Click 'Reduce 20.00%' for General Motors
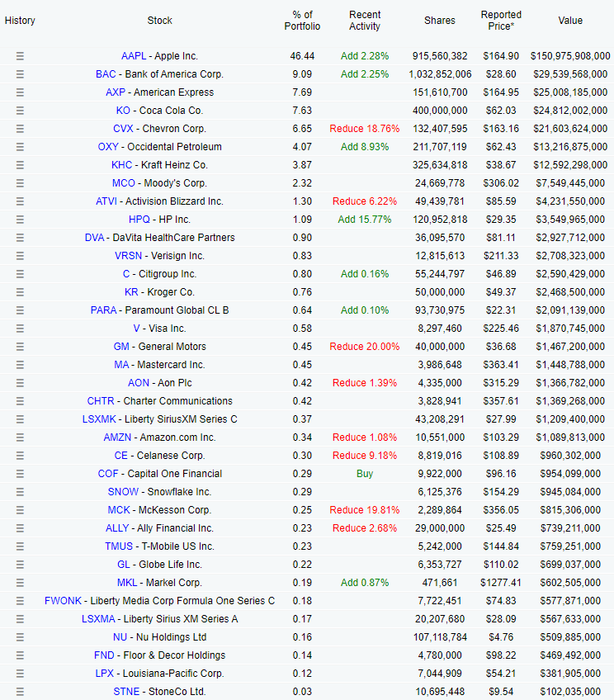 365,347
